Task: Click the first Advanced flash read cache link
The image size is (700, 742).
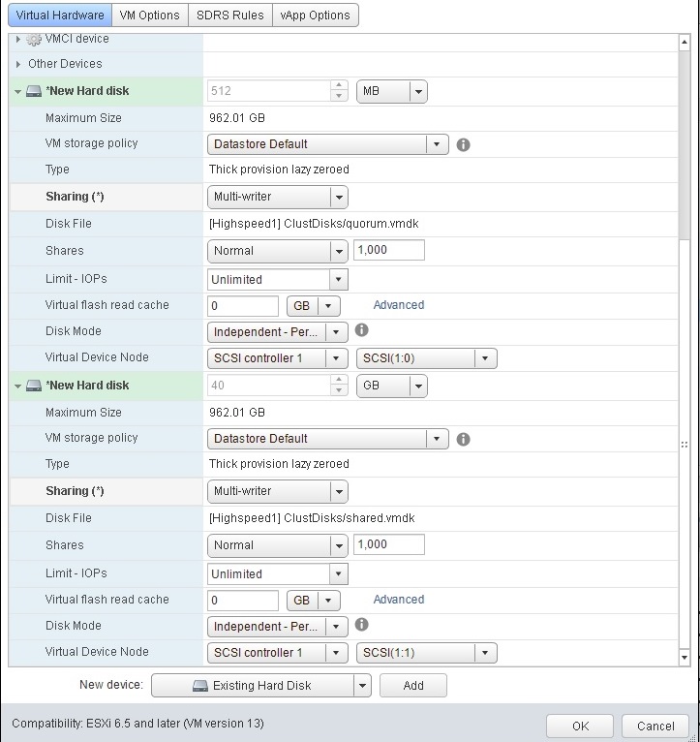Action: [398, 305]
